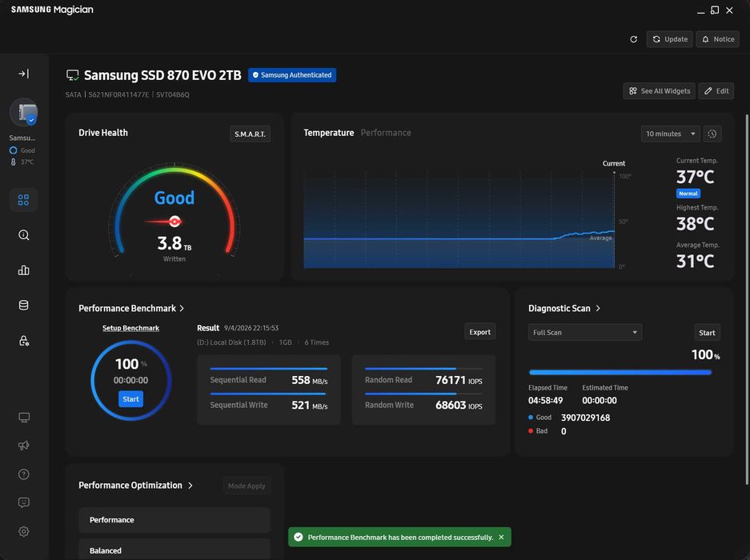Click the refresh icon next to Update
Image resolution: width=750 pixels, height=560 pixels.
click(633, 39)
